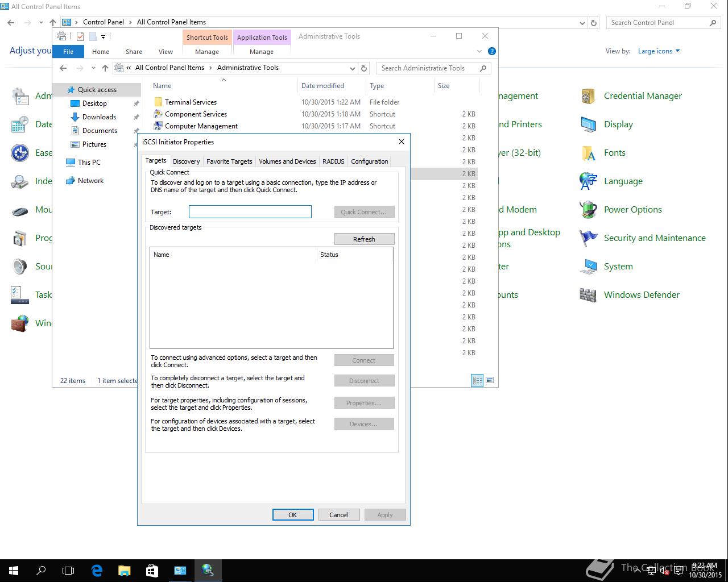Click All Control Panel Items breadcrumb in Explorer
Viewport: 728px width, 582px height.
pos(169,68)
